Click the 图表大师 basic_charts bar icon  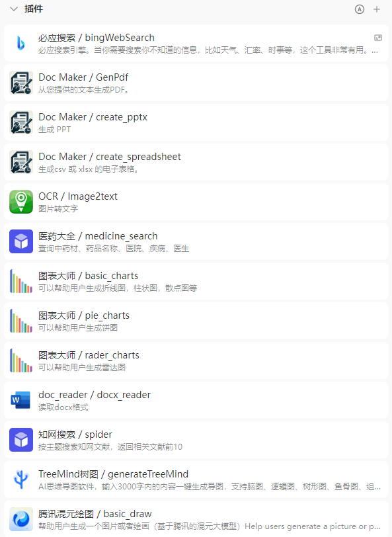point(21,281)
